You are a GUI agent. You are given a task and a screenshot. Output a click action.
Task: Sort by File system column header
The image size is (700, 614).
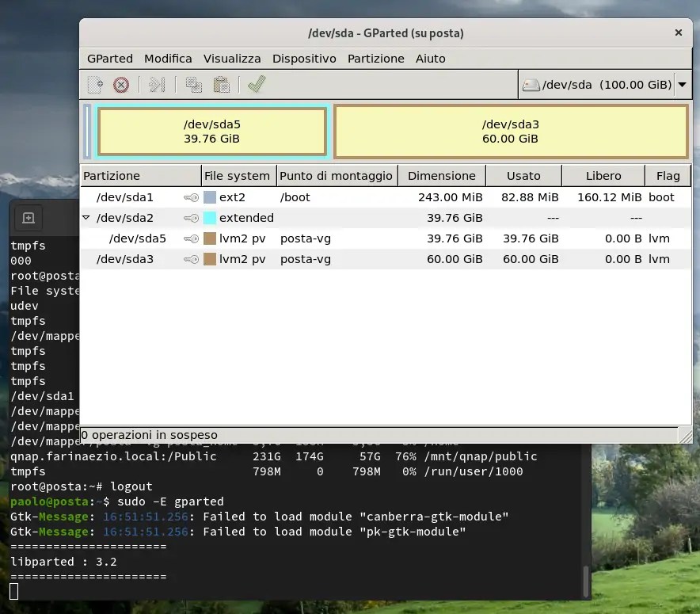[239, 176]
